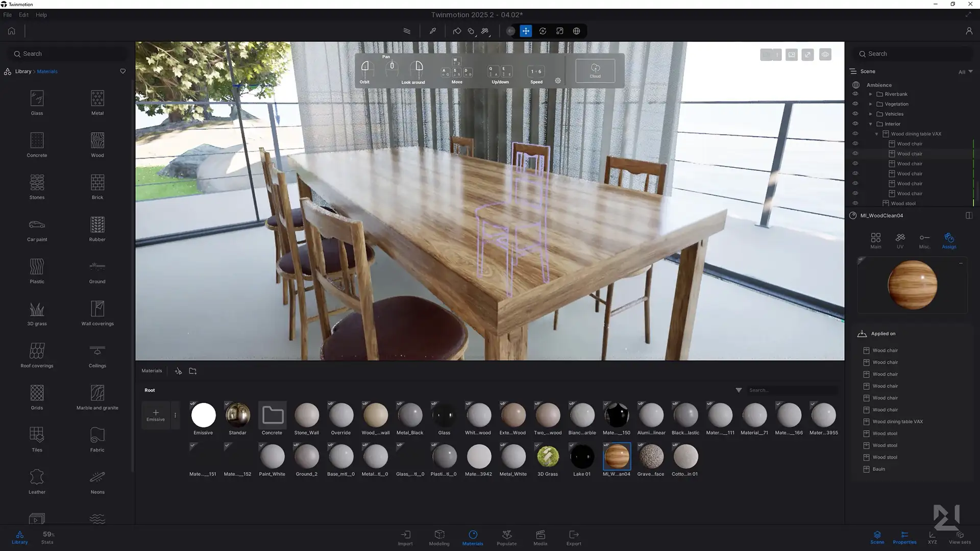Open the UV settings tab

click(x=900, y=240)
